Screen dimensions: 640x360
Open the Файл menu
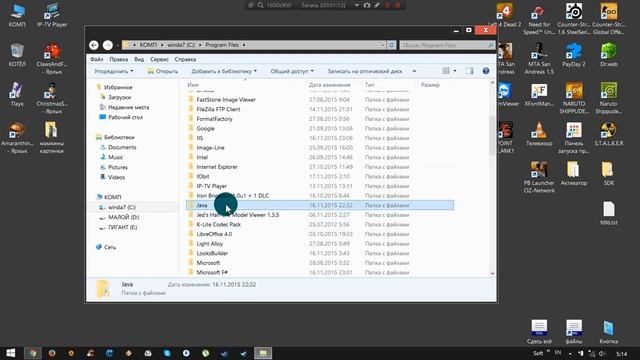[97, 59]
